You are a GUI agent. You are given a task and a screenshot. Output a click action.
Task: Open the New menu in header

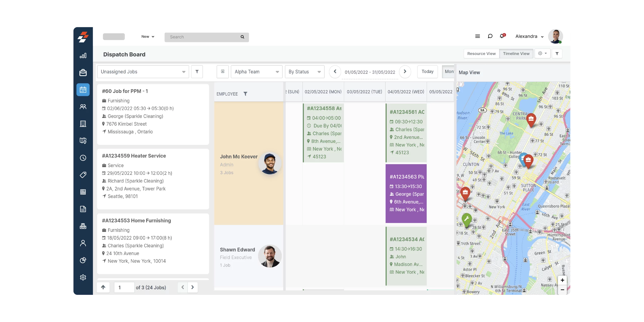point(148,37)
